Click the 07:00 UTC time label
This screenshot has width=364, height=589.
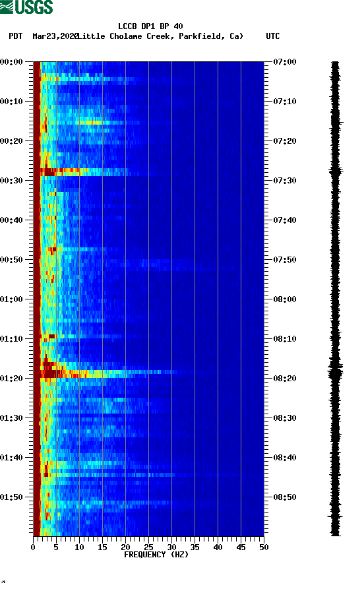[285, 61]
